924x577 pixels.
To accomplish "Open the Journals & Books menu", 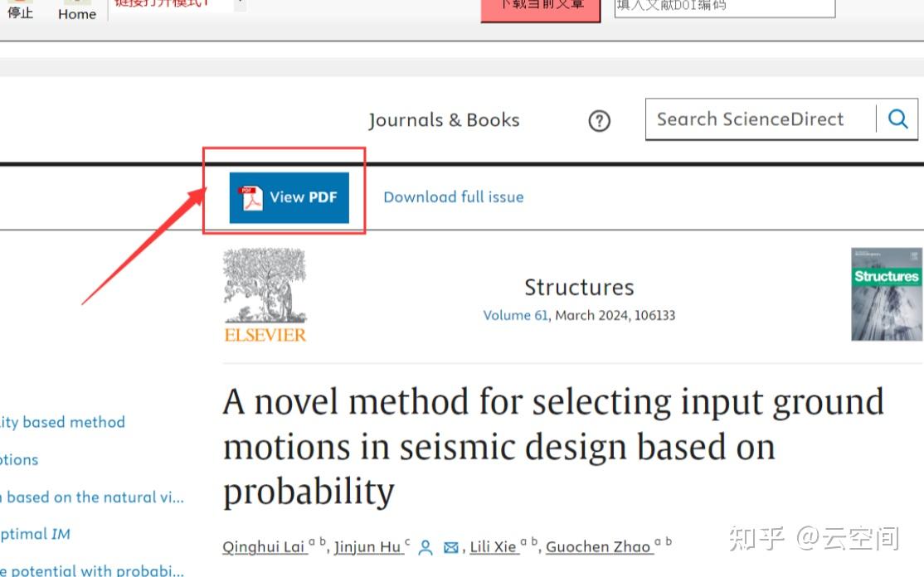I will click(x=444, y=120).
